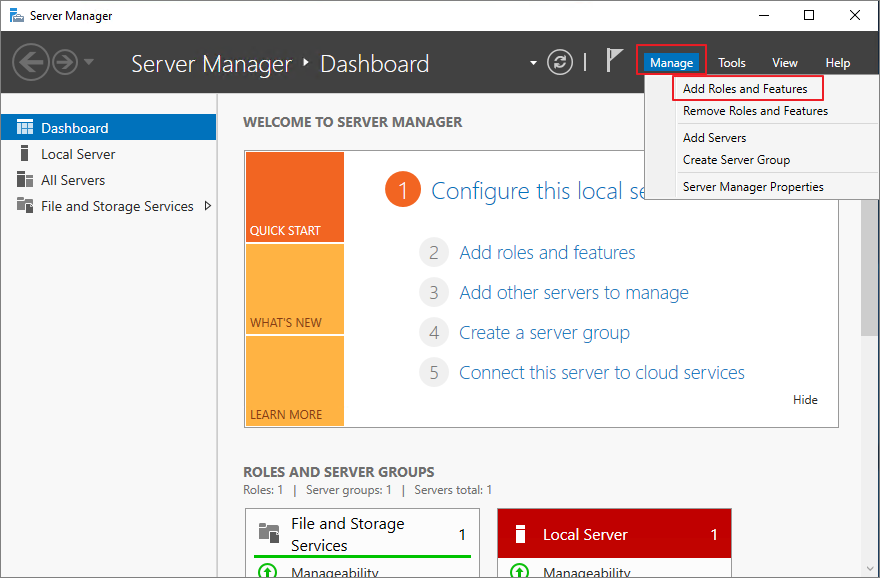Click the Server groups: 1 text
Image resolution: width=880 pixels, height=578 pixels.
coord(349,490)
